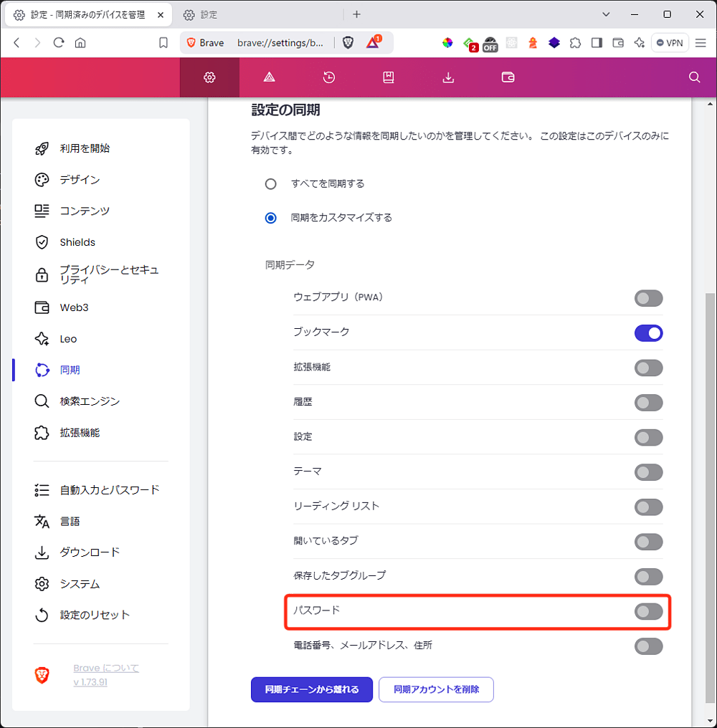
Task: Click the Brave VPN toolbar button
Action: tap(670, 42)
